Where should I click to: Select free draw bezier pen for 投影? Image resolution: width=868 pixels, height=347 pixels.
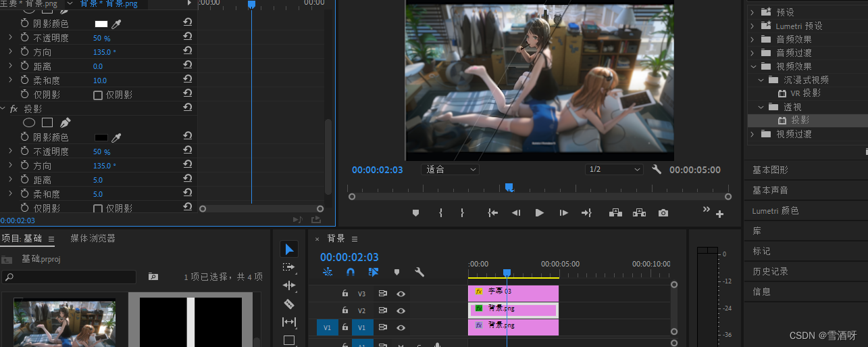[65, 122]
